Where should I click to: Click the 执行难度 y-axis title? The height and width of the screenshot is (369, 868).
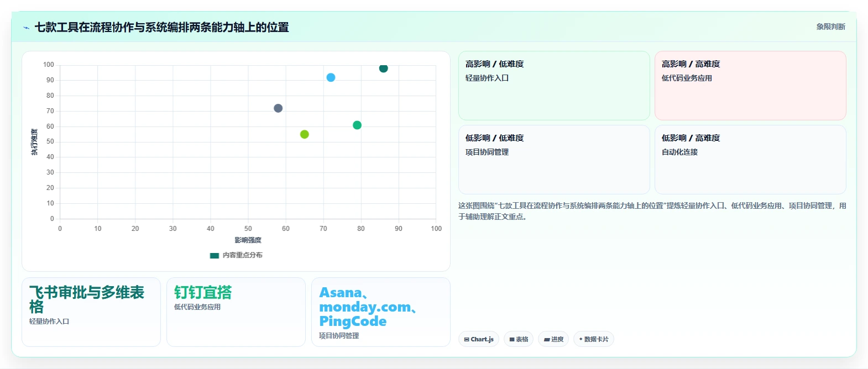34,142
